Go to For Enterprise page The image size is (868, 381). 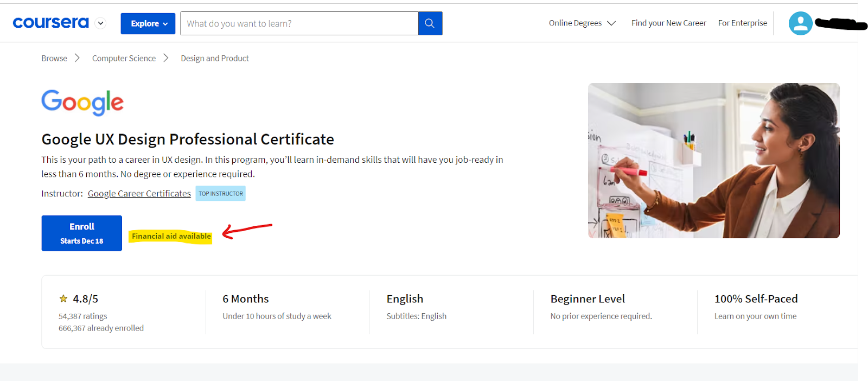click(x=743, y=23)
